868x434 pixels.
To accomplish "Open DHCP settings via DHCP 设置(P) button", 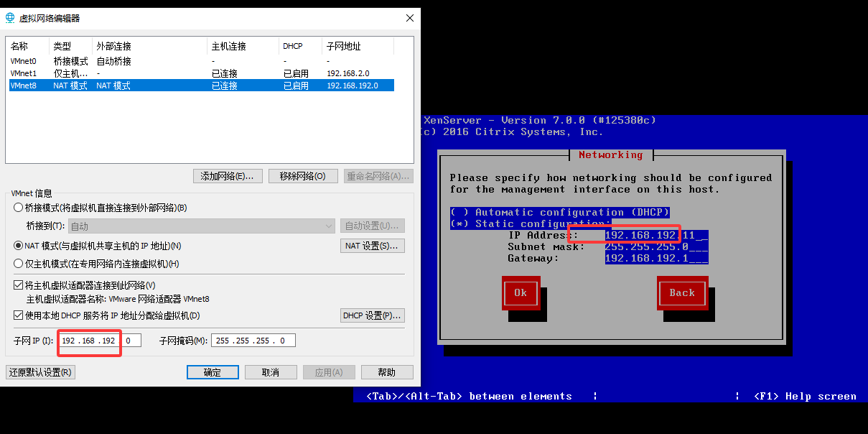I will coord(372,315).
